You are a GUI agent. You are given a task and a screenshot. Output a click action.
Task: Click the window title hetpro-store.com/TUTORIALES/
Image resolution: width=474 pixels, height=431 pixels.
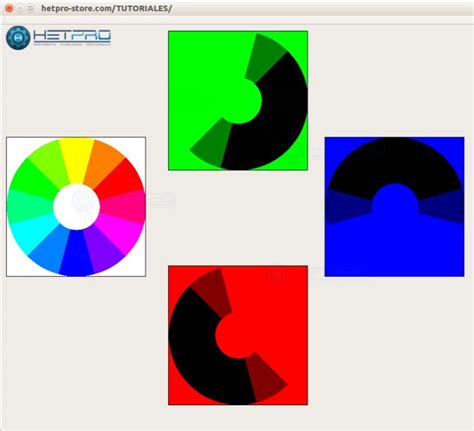click(106, 8)
